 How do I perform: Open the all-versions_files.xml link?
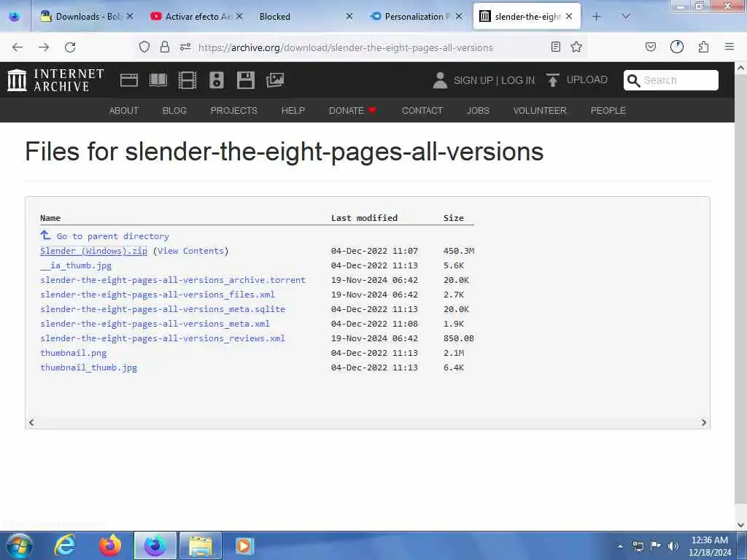(158, 295)
